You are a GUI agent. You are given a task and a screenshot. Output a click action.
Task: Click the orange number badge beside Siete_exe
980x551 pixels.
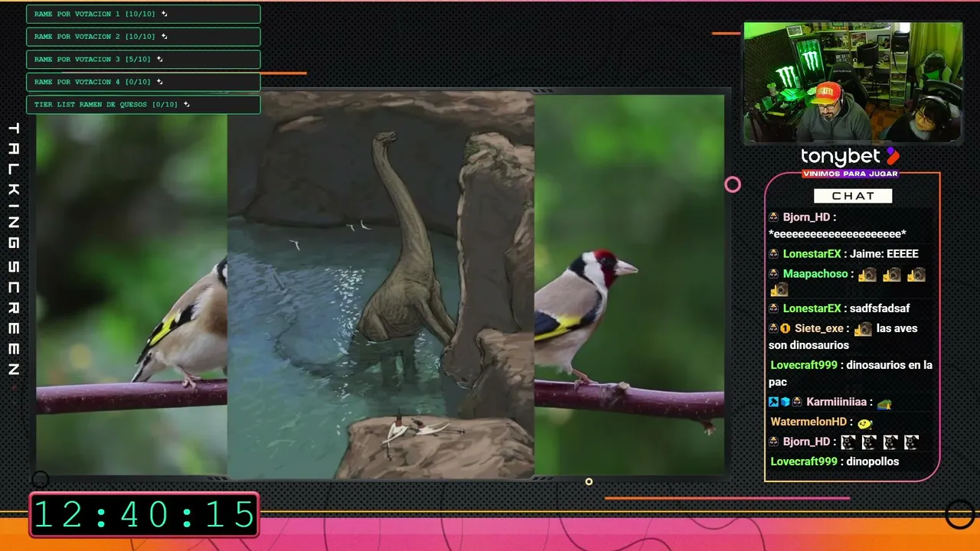click(x=786, y=328)
